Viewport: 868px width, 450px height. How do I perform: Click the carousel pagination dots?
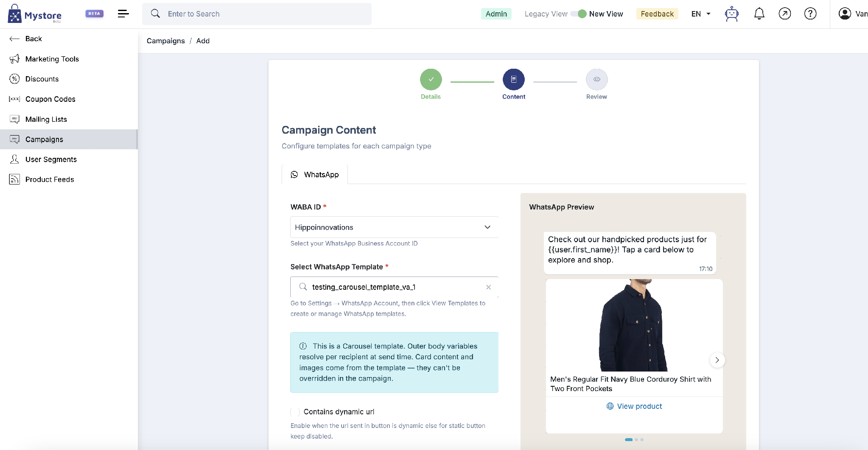(634, 440)
